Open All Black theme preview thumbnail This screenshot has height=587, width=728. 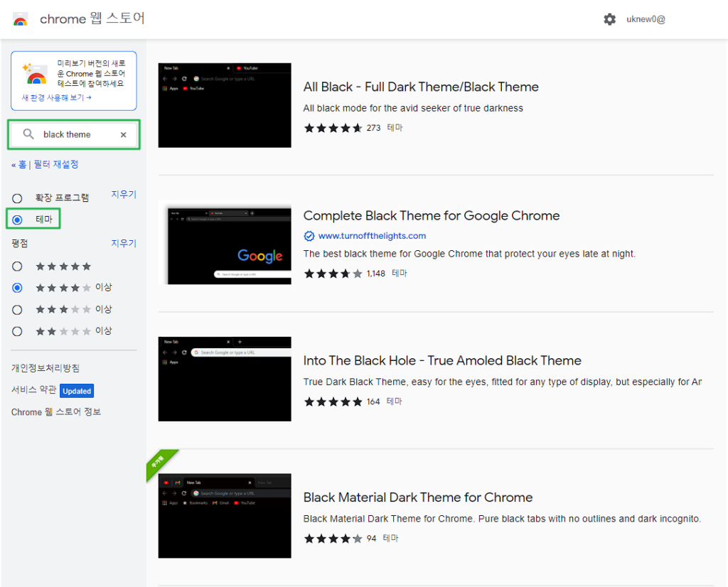(225, 105)
